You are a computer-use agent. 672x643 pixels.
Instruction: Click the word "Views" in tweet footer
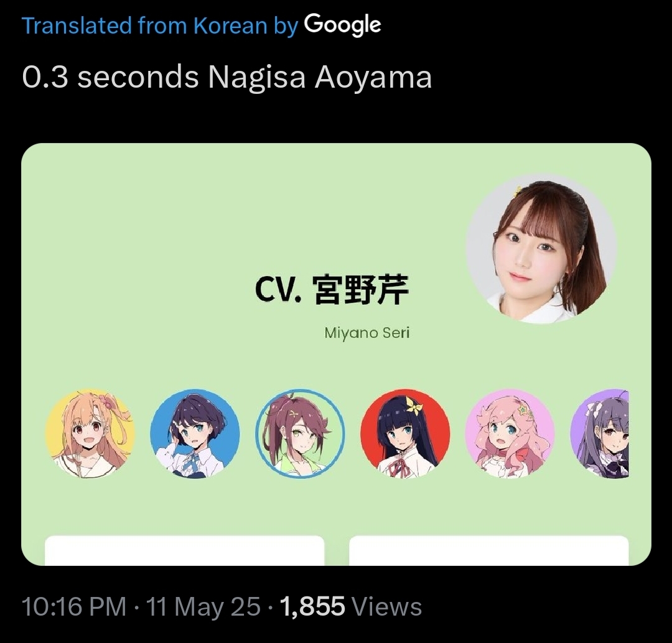click(386, 606)
